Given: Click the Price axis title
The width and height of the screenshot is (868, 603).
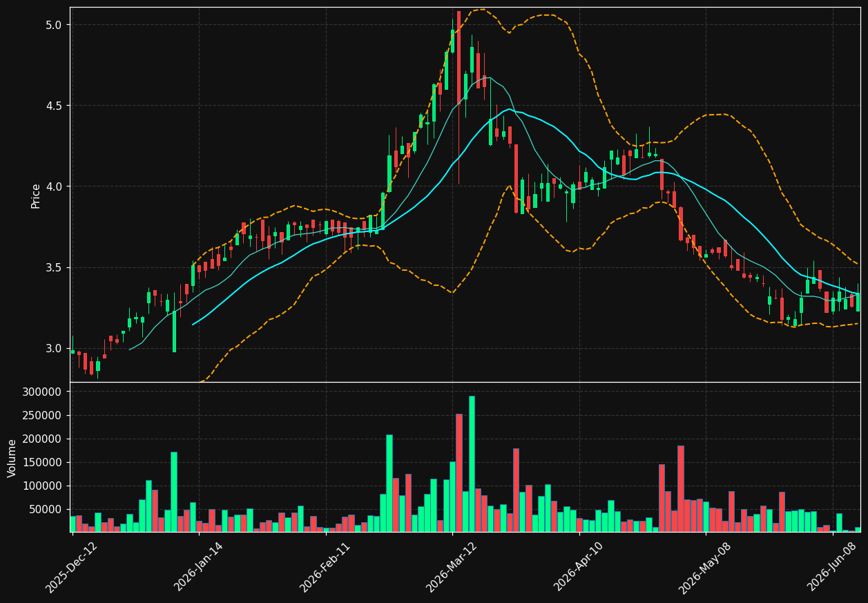Looking at the screenshot, I should click(x=36, y=195).
